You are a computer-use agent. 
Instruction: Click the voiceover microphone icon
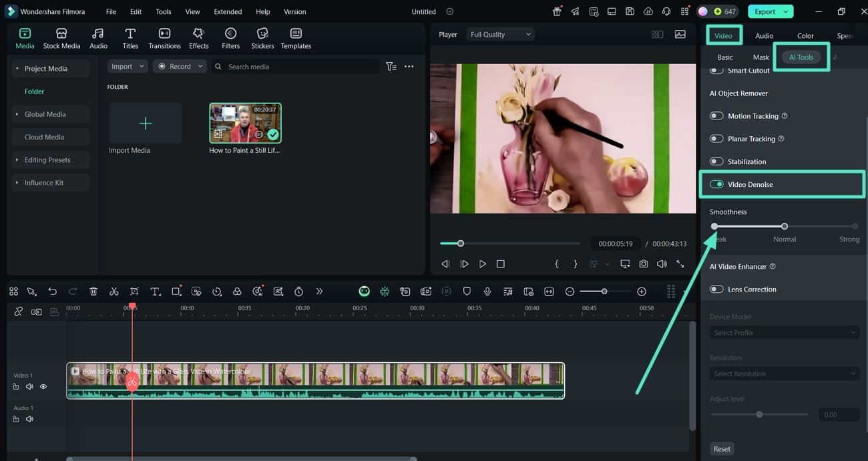487,292
